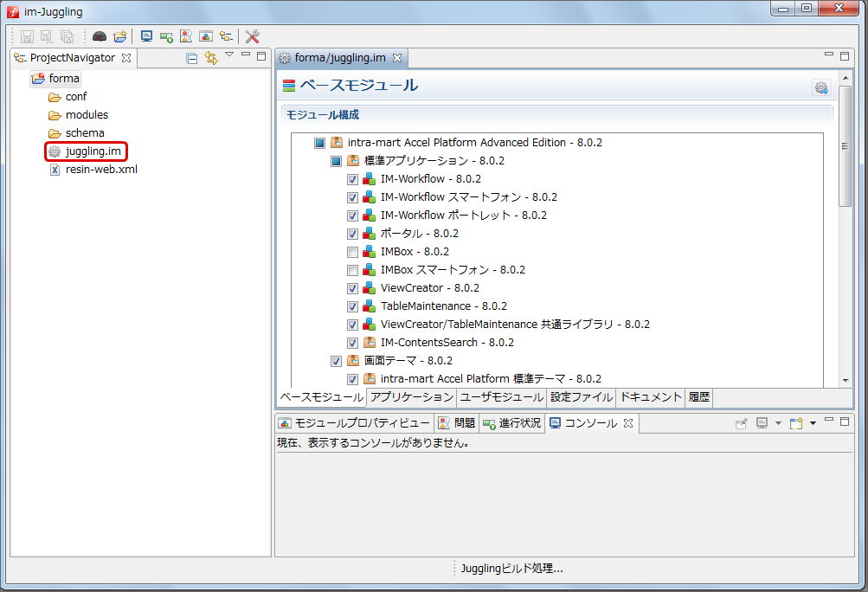This screenshot has width=868, height=592.
Task: Click the new project folder icon
Action: (120, 36)
